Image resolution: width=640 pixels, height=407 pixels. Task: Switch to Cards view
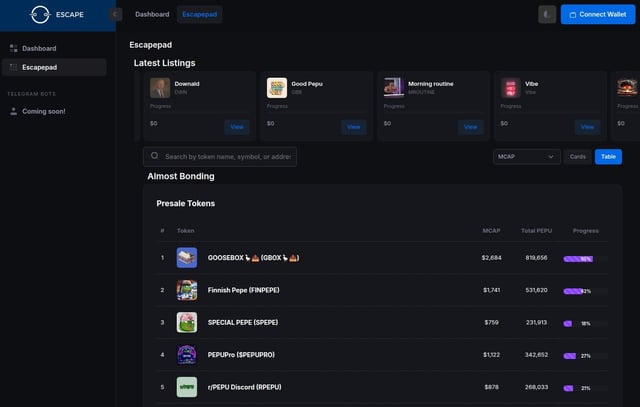(577, 157)
